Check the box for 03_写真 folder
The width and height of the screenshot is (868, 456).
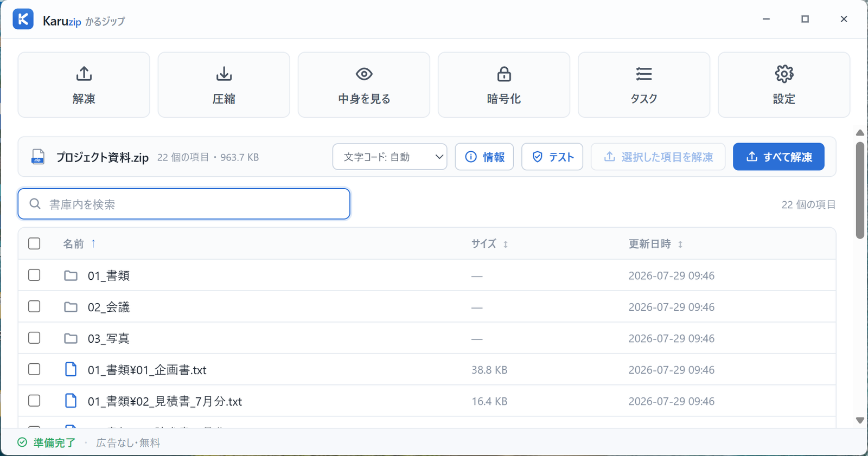pyautogui.click(x=34, y=338)
